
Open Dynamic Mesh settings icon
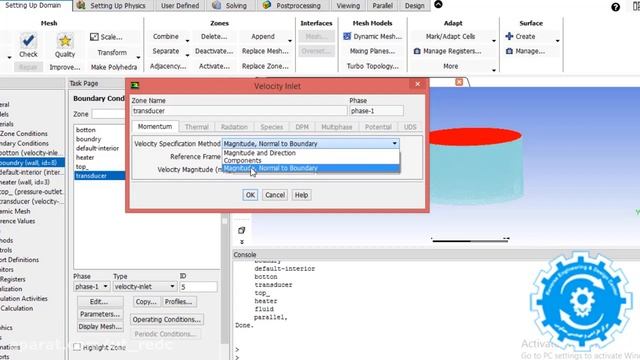347,36
